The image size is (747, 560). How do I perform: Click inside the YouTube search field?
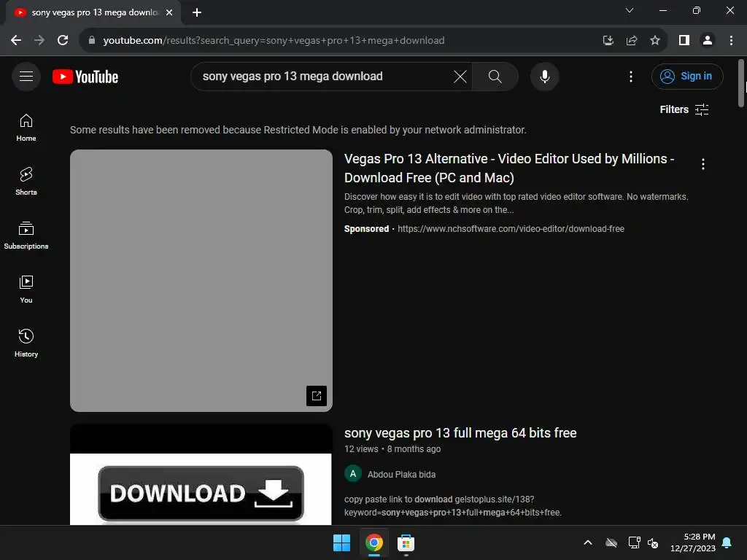click(x=324, y=76)
